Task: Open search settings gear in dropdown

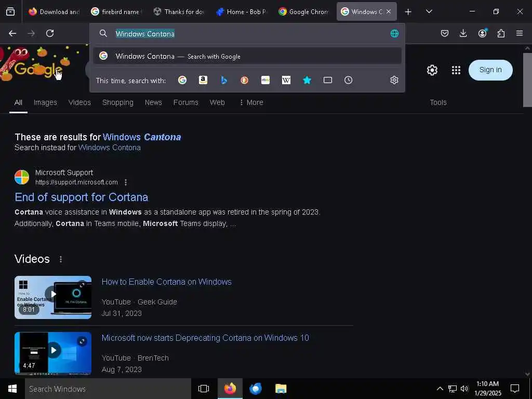Action: pyautogui.click(x=394, y=80)
